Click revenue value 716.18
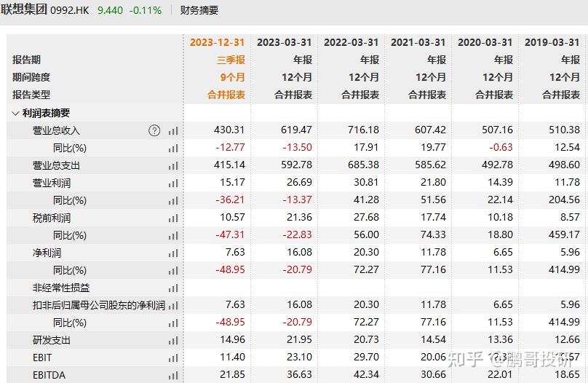 pyautogui.click(x=363, y=130)
